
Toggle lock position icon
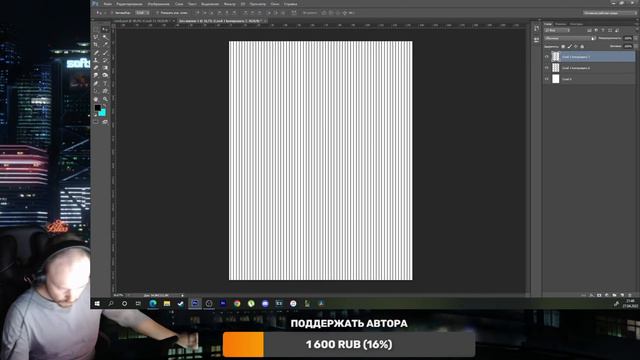pyautogui.click(x=576, y=46)
